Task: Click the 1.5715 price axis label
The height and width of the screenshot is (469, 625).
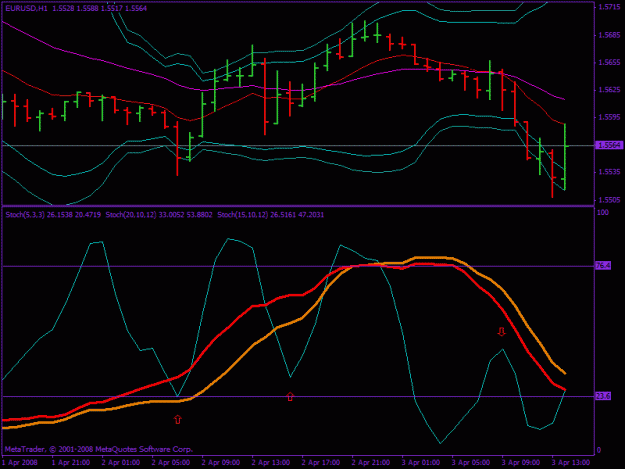Action: 609,8
